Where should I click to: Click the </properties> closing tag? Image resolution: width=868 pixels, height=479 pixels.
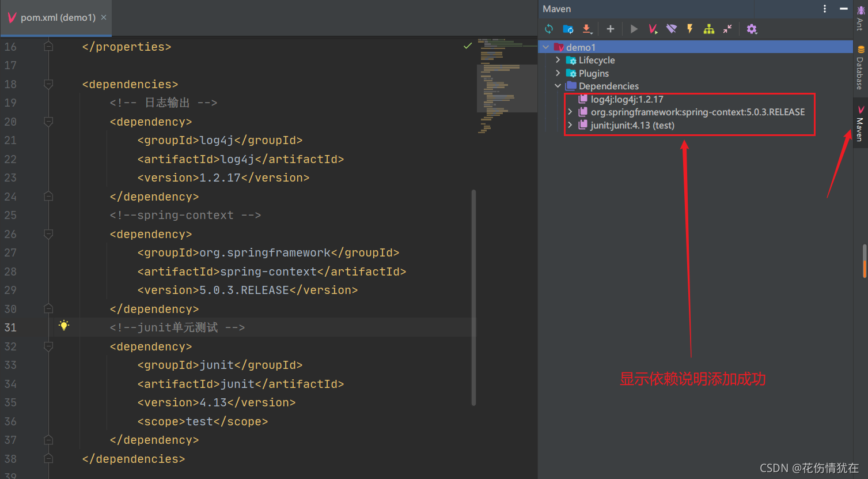pyautogui.click(x=127, y=47)
